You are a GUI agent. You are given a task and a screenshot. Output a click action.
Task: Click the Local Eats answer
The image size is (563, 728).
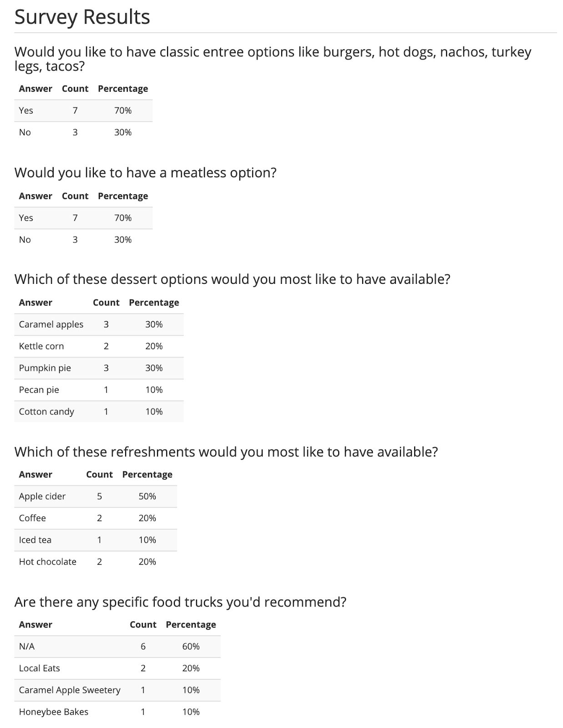40,668
